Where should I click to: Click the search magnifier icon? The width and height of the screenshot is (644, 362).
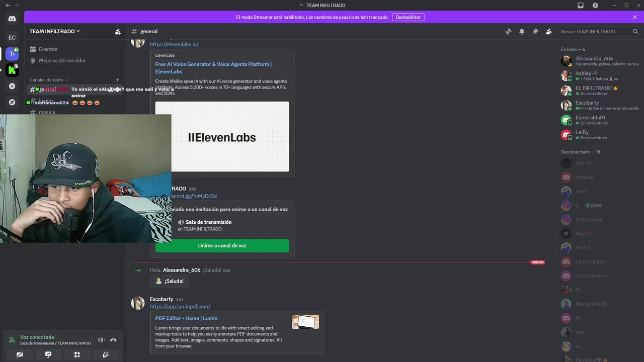click(635, 31)
